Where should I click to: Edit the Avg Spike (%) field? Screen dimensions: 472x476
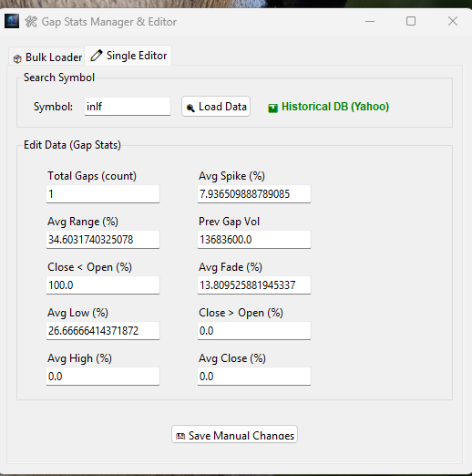(x=254, y=194)
